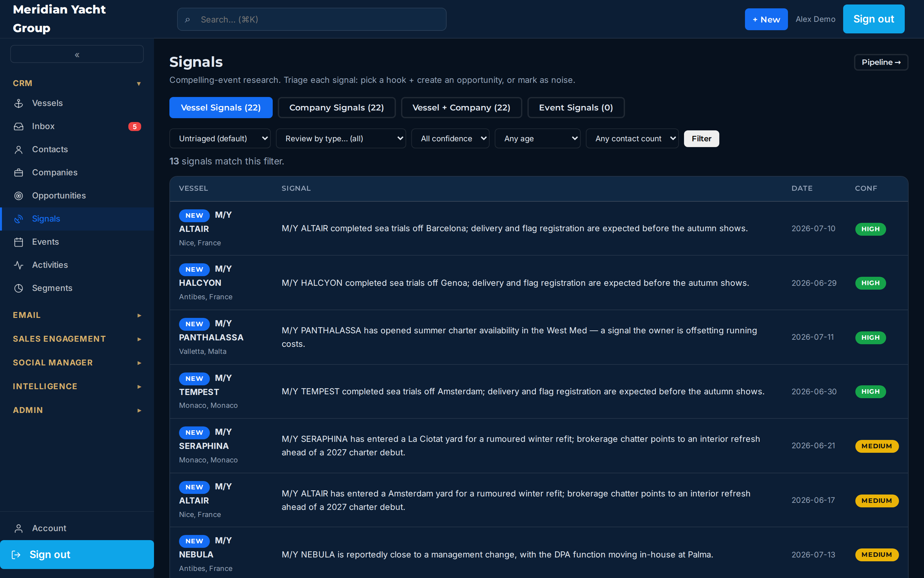Expand the SALES ENGAGEMENT section
Viewport: 924px width, 578px height.
pyautogui.click(x=77, y=339)
